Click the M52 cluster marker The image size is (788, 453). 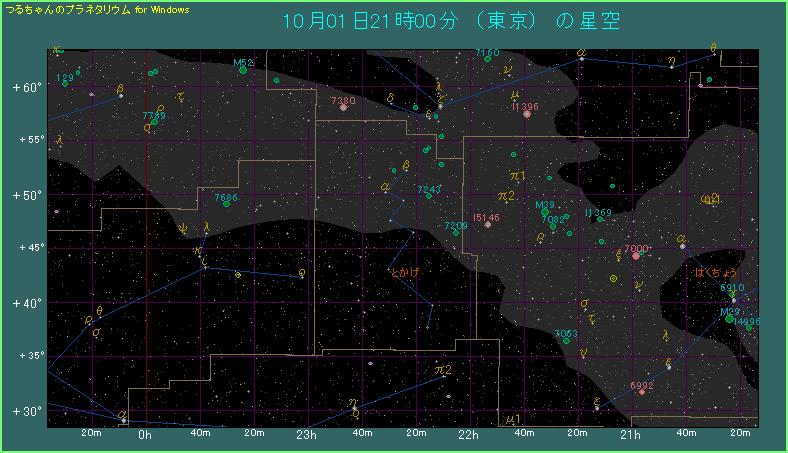(243, 70)
